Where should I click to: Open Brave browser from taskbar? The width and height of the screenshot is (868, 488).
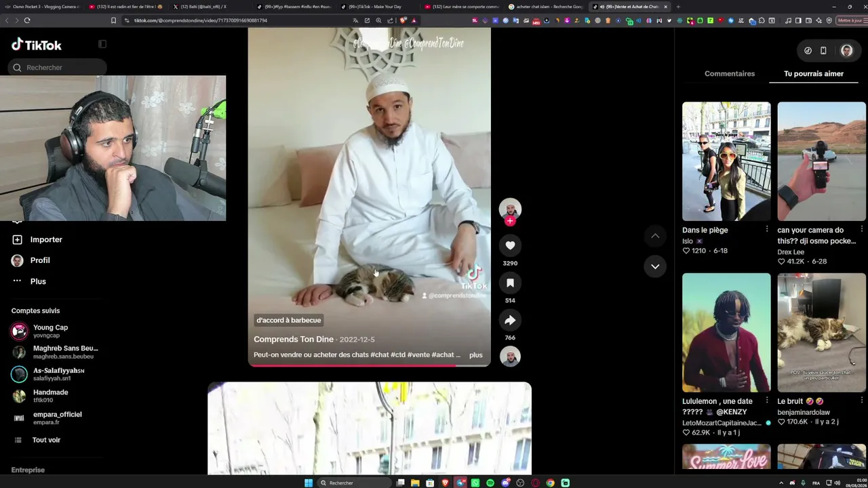click(445, 483)
